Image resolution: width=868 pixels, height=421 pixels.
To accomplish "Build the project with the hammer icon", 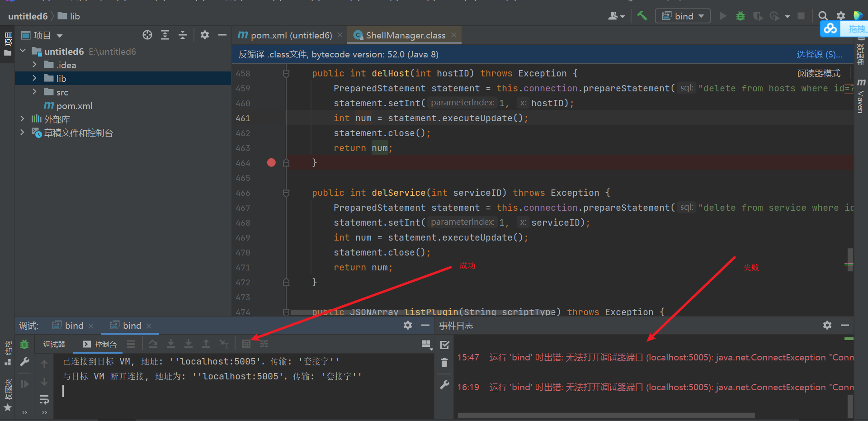I will tap(642, 16).
